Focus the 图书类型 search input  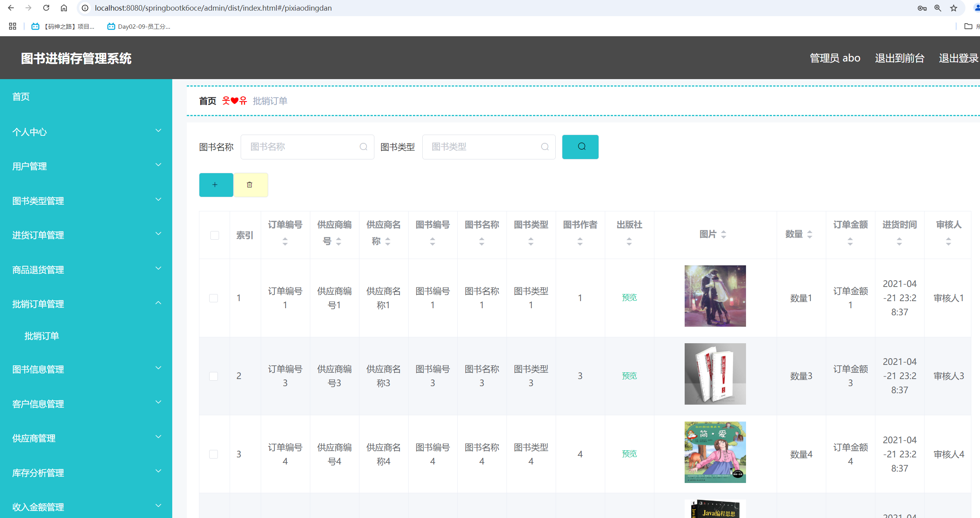(489, 147)
